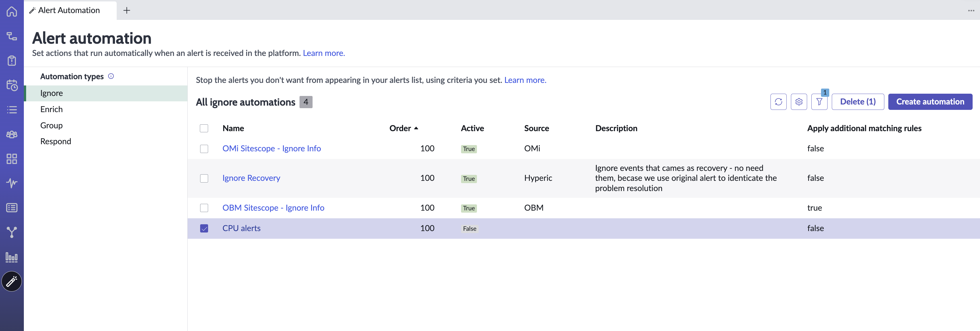This screenshot has height=331, width=980.
Task: Click the OBM source cell
Action: coord(534,208)
